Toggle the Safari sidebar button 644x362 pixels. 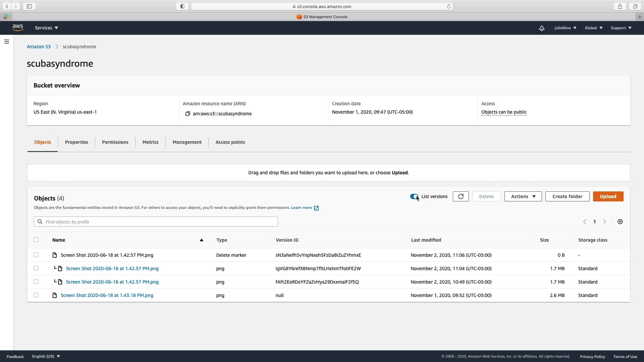tap(29, 6)
